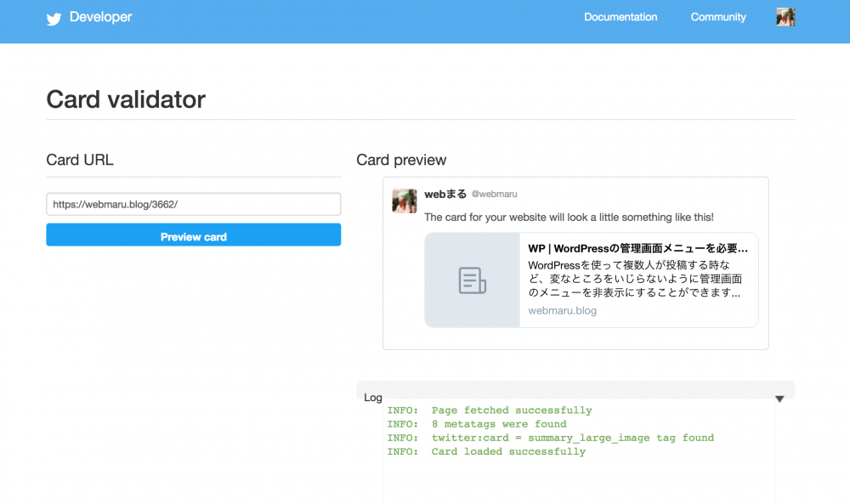Image resolution: width=850 pixels, height=504 pixels.
Task: Click the Developer header link
Action: [x=101, y=17]
